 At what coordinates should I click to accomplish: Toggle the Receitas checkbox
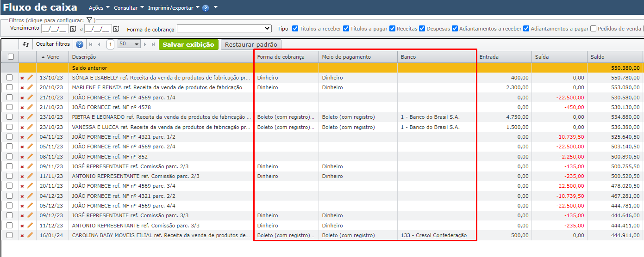click(x=393, y=29)
